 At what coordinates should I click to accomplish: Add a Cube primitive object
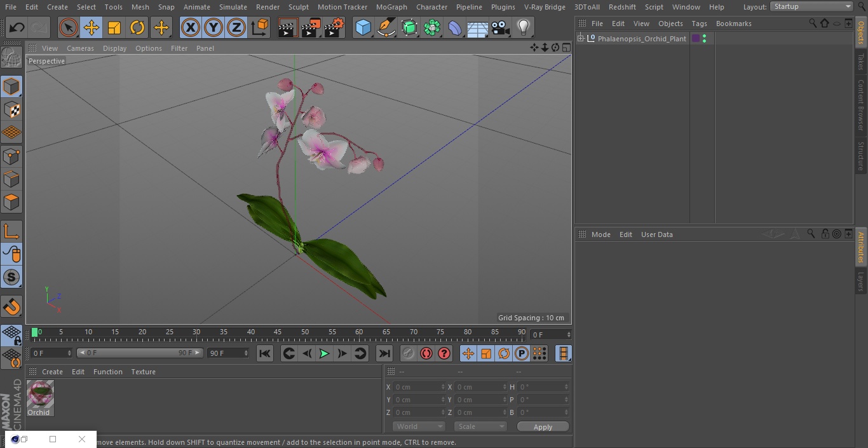(363, 27)
